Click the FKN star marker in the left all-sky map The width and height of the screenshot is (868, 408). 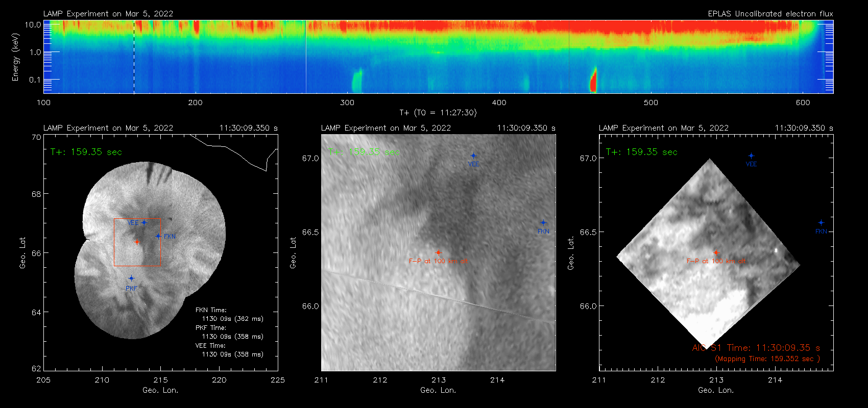tap(158, 236)
